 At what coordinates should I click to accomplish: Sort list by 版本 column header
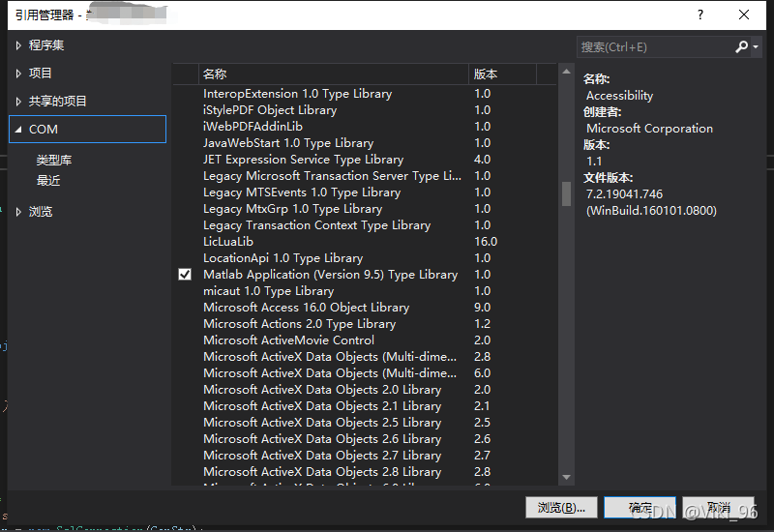pos(485,74)
